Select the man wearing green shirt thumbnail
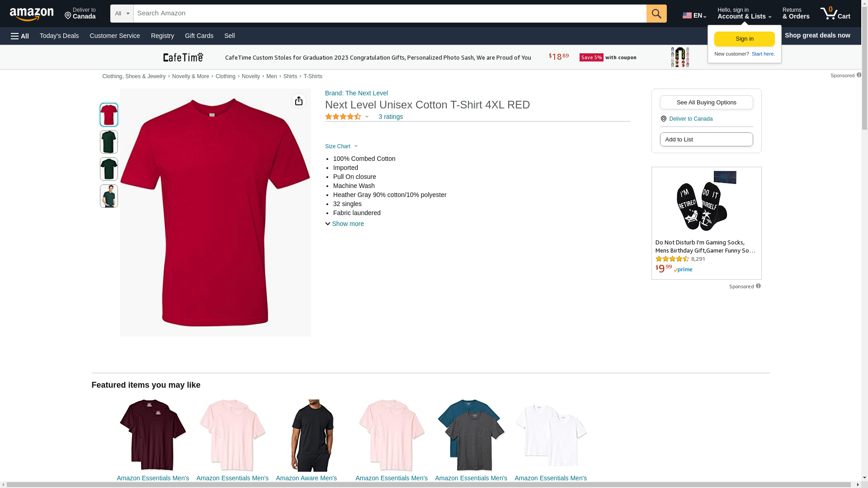This screenshot has width=868, height=488. point(109,196)
